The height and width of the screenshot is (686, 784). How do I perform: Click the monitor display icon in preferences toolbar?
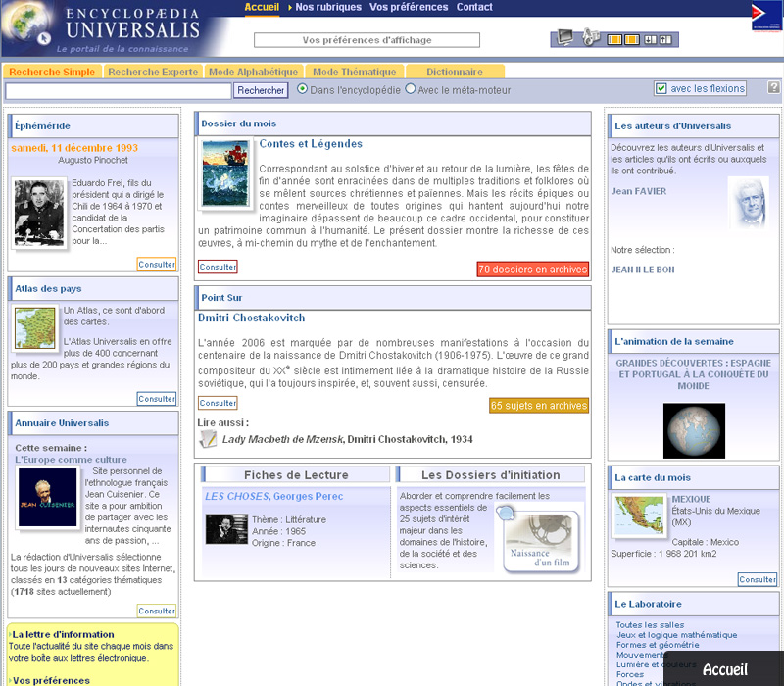click(565, 38)
